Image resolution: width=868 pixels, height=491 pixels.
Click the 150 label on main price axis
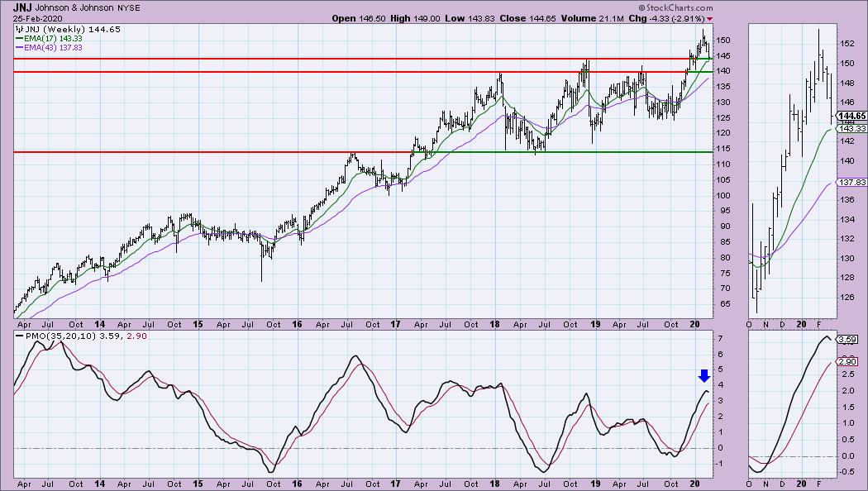(x=724, y=41)
